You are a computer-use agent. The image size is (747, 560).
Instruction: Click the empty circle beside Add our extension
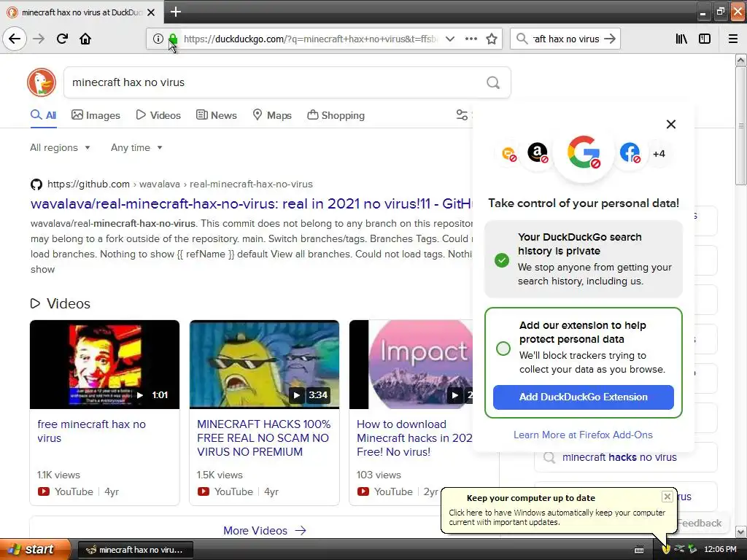point(503,349)
